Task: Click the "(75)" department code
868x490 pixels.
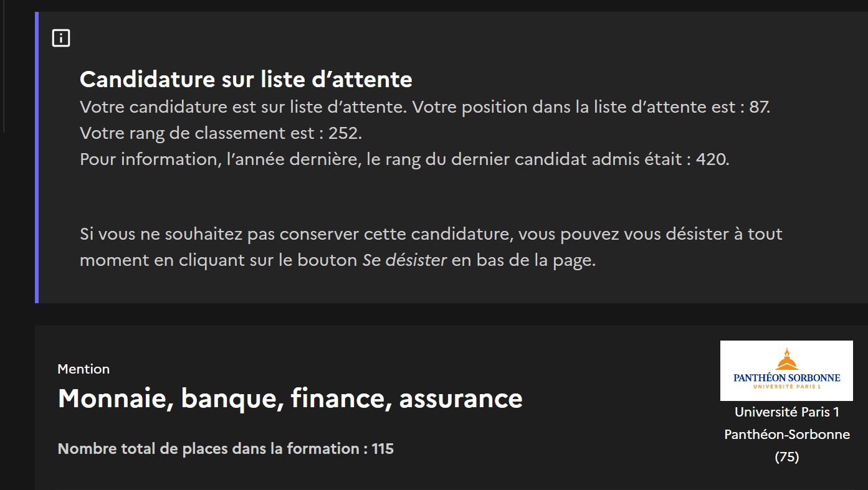Action: (786, 457)
